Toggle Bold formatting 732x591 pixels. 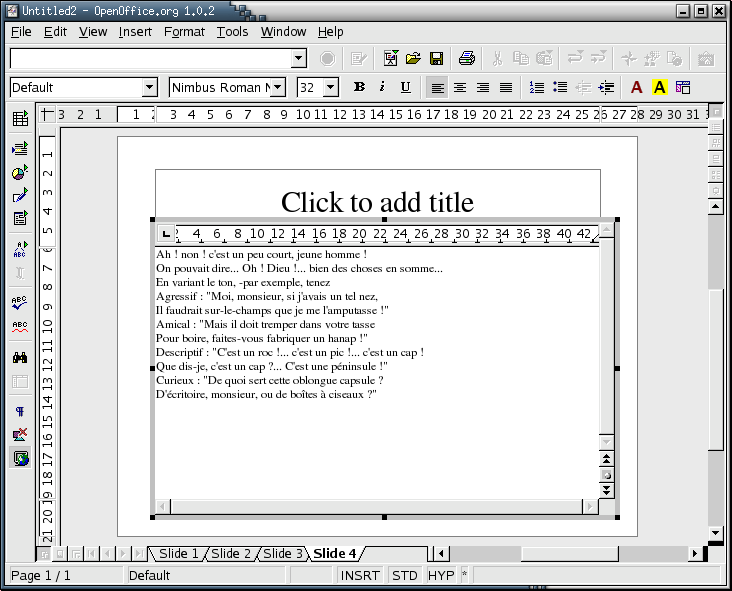point(359,87)
